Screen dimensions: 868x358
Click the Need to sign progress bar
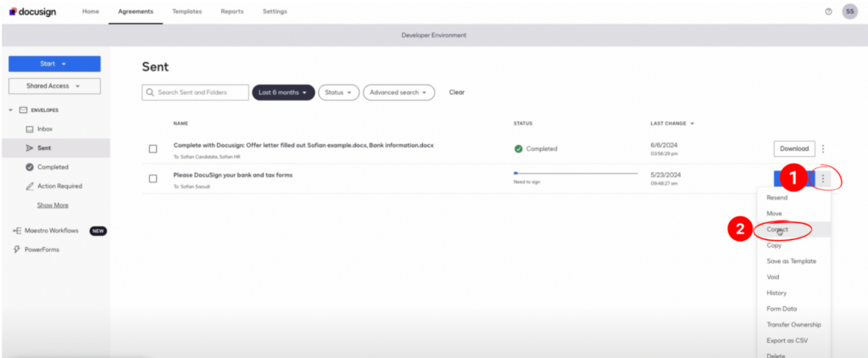576,173
